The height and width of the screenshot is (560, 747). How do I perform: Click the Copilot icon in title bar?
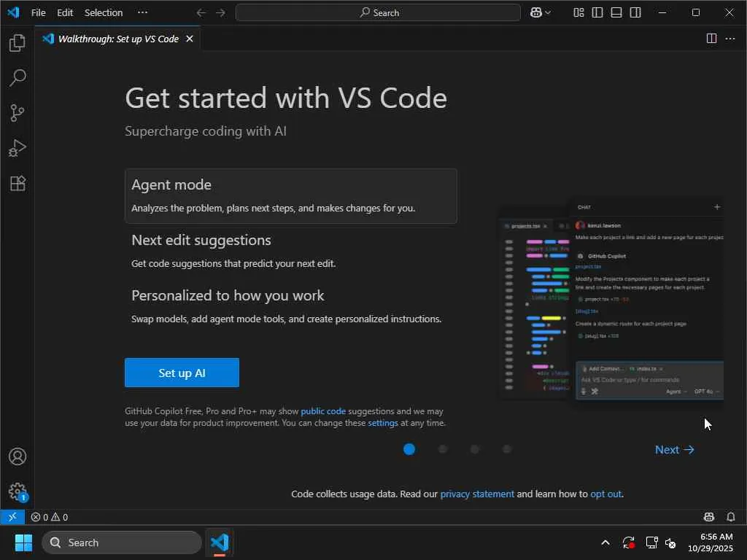[536, 12]
